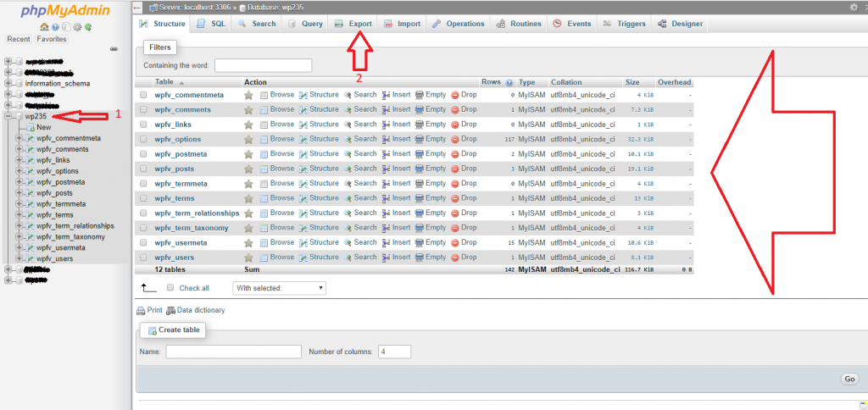Open the Data dictionary link
The height and width of the screenshot is (410, 868).
coord(196,310)
